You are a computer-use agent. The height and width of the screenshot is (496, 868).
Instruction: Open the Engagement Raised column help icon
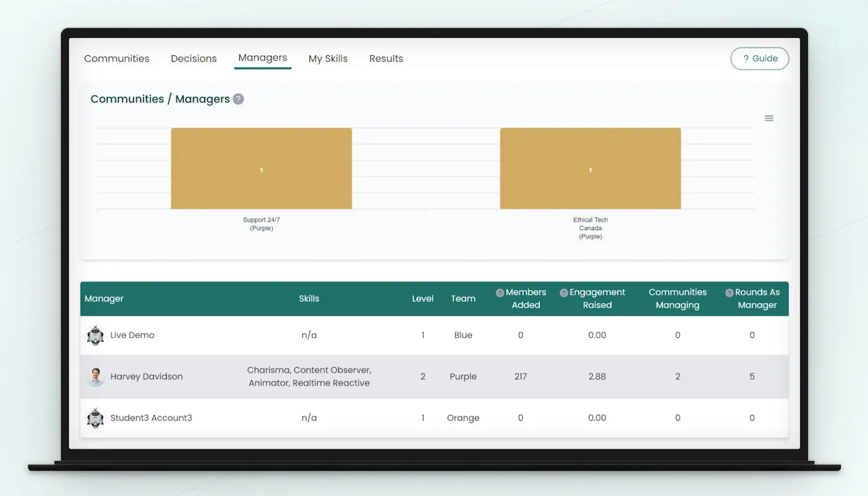click(x=563, y=292)
